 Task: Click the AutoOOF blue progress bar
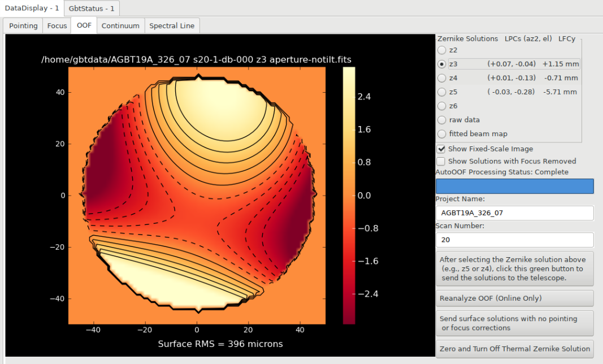(x=514, y=186)
